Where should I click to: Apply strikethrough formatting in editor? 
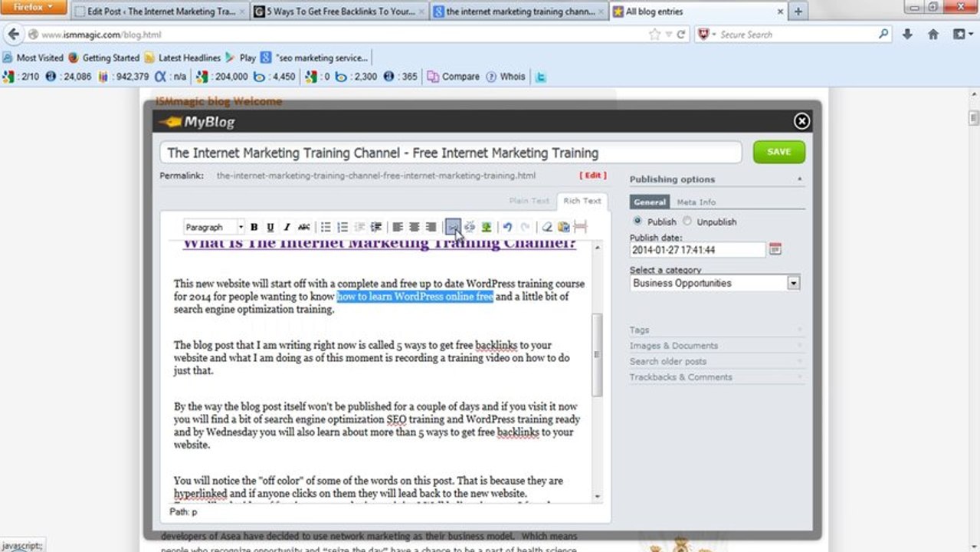coord(304,227)
